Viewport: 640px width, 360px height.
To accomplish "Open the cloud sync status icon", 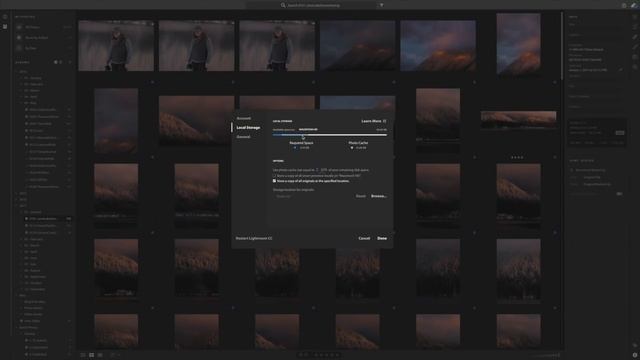I will 634,5.
